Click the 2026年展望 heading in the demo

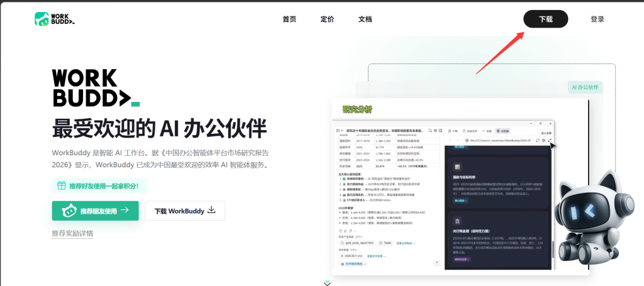click(x=345, y=207)
